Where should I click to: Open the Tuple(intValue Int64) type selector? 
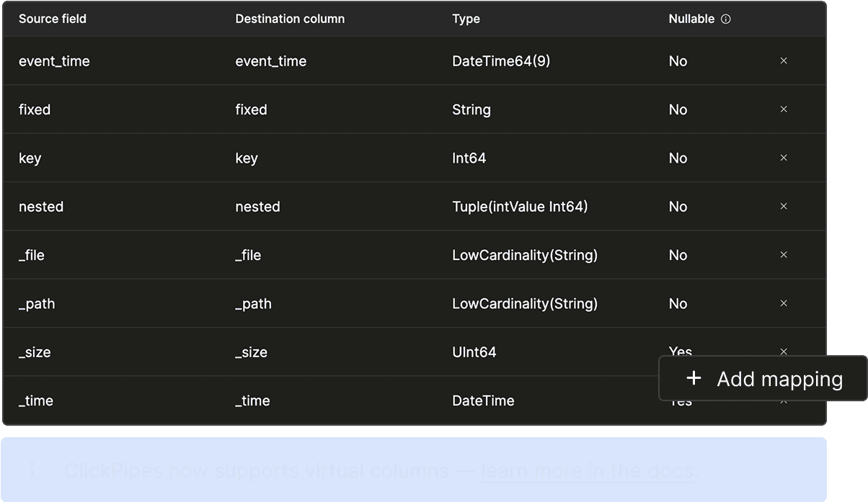(x=520, y=207)
